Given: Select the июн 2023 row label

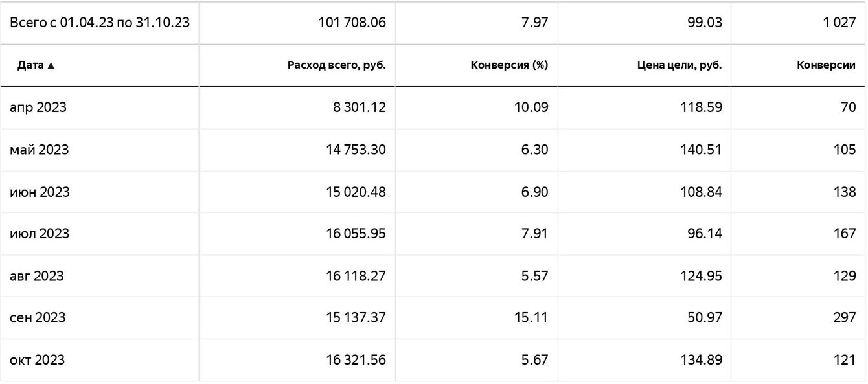Looking at the screenshot, I should [x=40, y=192].
